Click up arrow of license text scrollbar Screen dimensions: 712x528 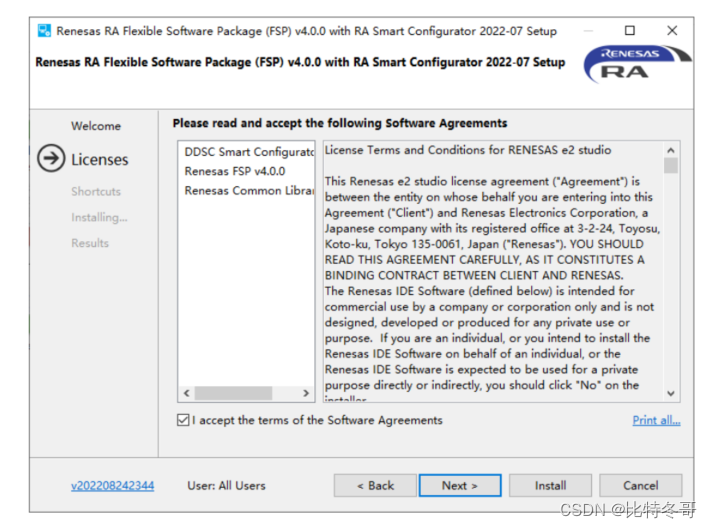point(671,150)
